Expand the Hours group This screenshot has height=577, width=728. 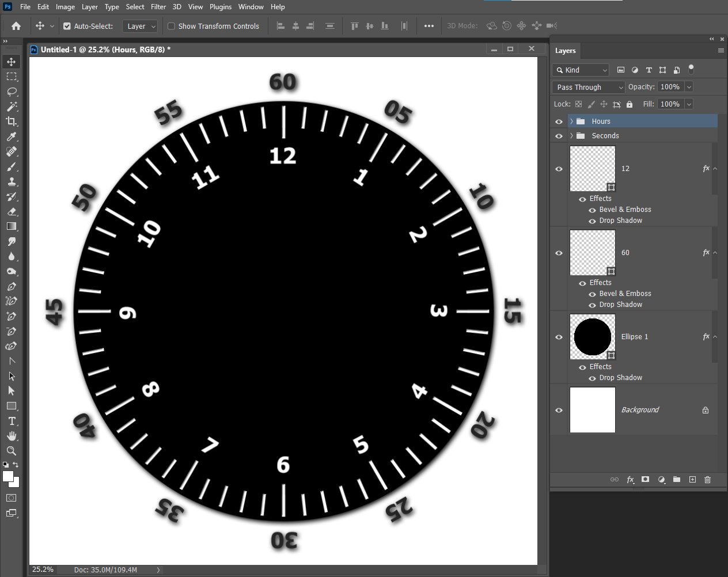point(571,121)
